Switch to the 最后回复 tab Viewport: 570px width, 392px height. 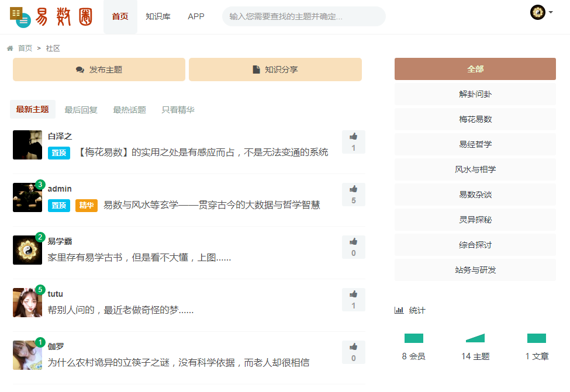click(x=81, y=110)
